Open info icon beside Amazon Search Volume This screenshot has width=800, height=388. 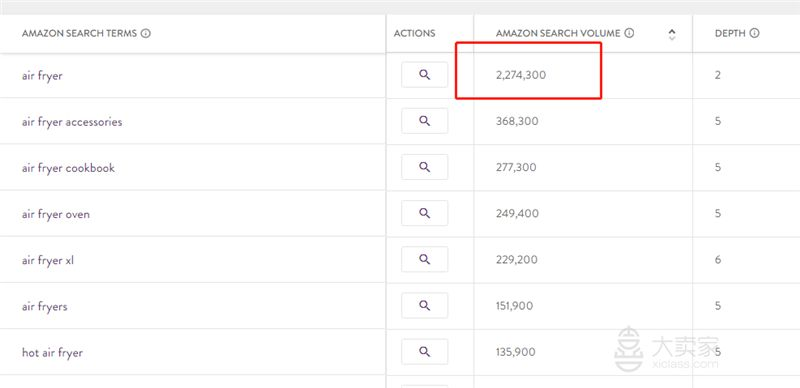coord(630,33)
